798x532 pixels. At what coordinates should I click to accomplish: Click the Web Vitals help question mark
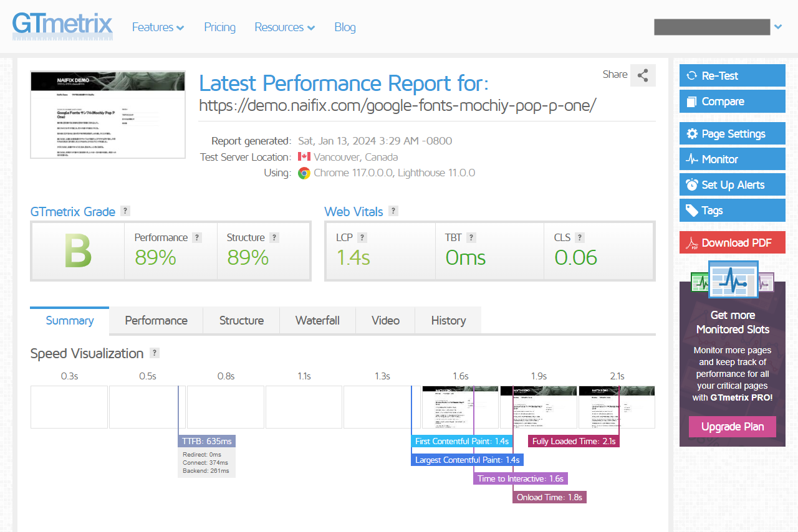(393, 211)
